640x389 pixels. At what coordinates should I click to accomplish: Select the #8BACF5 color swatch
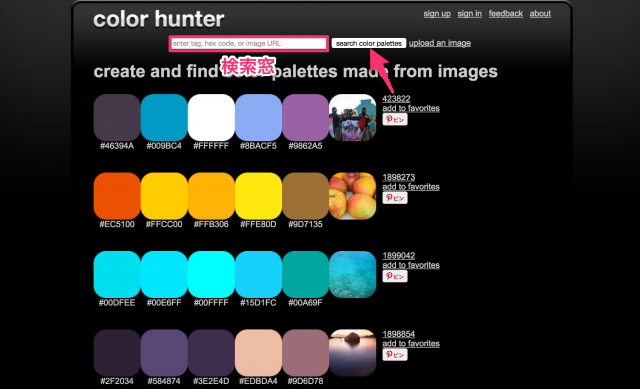258,118
